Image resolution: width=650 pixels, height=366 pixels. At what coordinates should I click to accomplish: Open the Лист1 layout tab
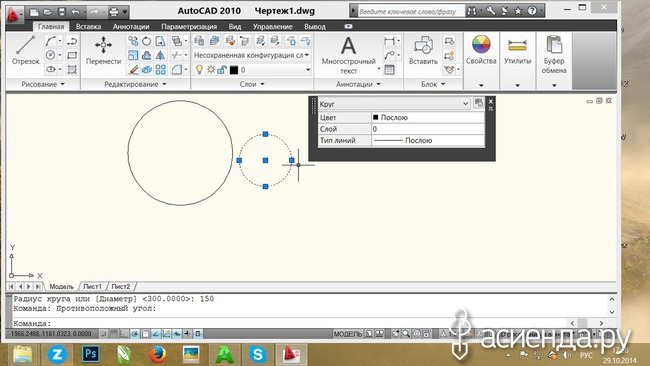click(92, 286)
